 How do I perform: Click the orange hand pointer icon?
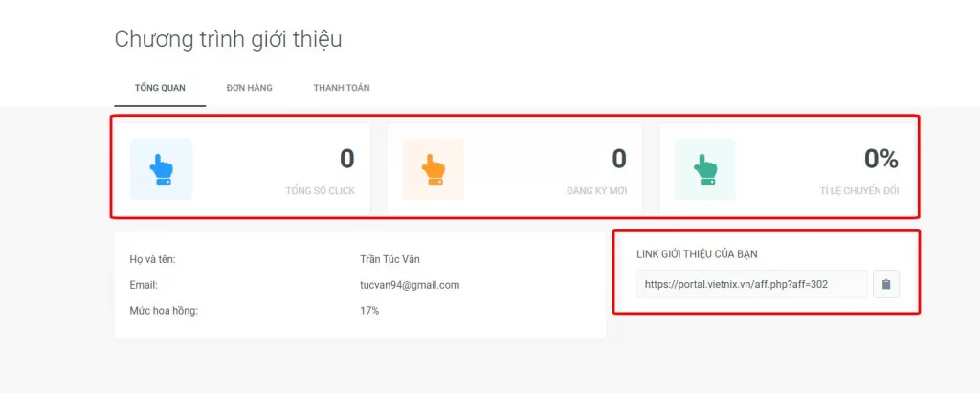tap(434, 169)
